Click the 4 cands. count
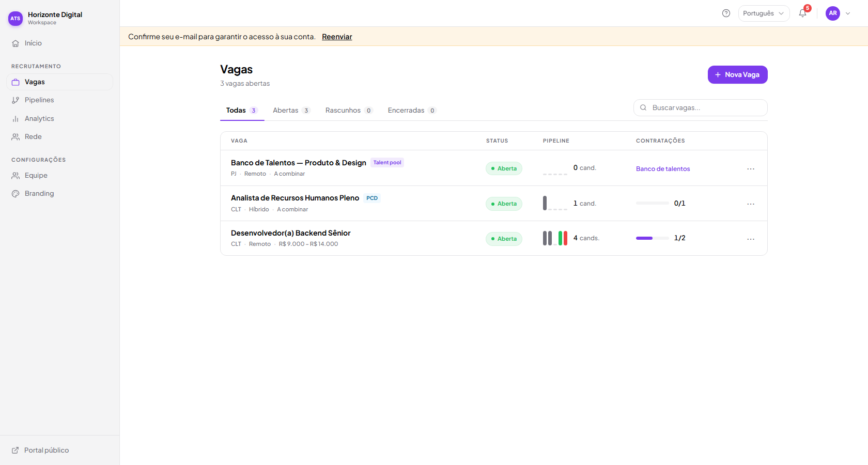868x465 pixels. pyautogui.click(x=586, y=238)
